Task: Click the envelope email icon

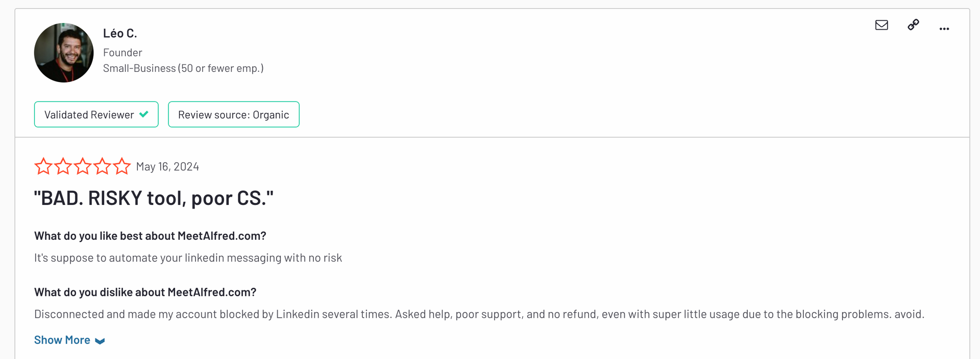Action: (881, 25)
